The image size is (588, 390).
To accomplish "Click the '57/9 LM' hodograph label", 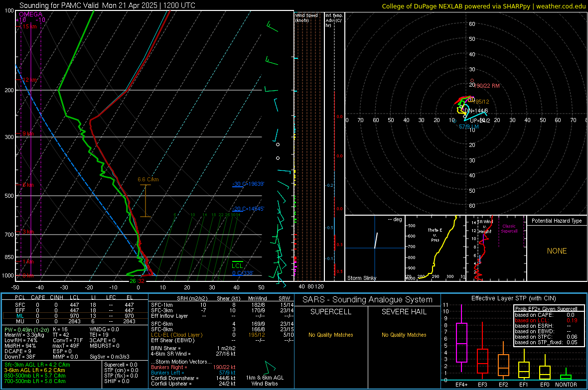I will [x=469, y=127].
